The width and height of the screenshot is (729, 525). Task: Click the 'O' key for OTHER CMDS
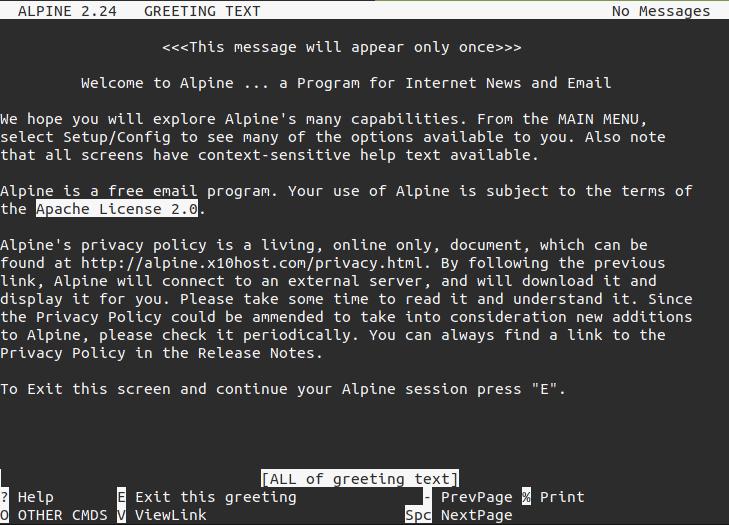[4, 515]
